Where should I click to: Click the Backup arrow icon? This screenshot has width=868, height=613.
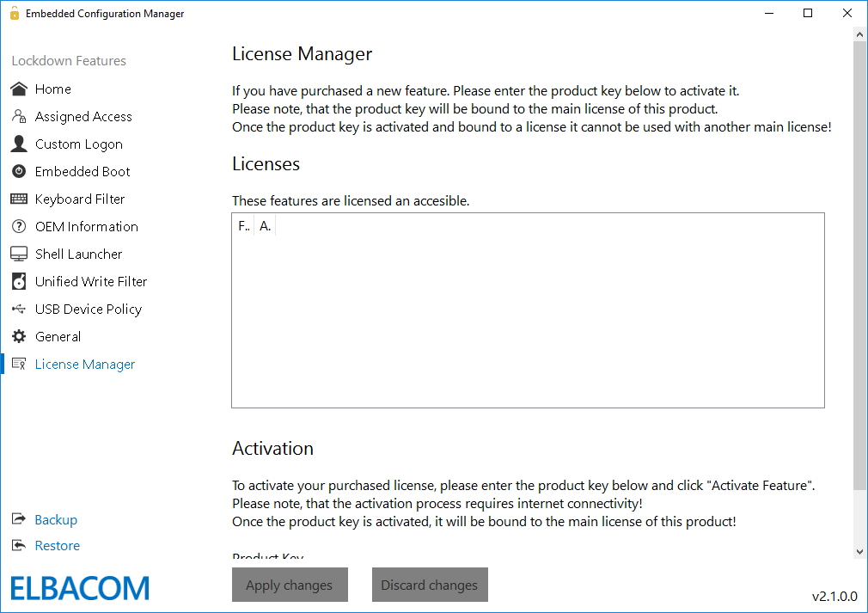[18, 519]
